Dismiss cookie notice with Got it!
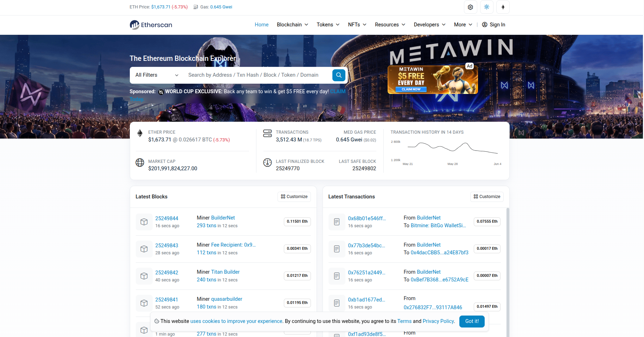The width and height of the screenshot is (644, 337). pyautogui.click(x=472, y=321)
